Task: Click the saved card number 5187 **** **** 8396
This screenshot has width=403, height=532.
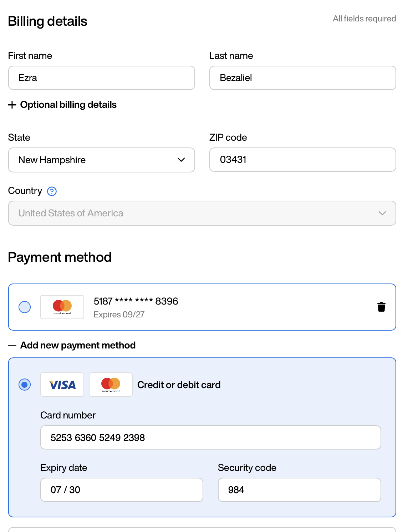Action: point(136,301)
